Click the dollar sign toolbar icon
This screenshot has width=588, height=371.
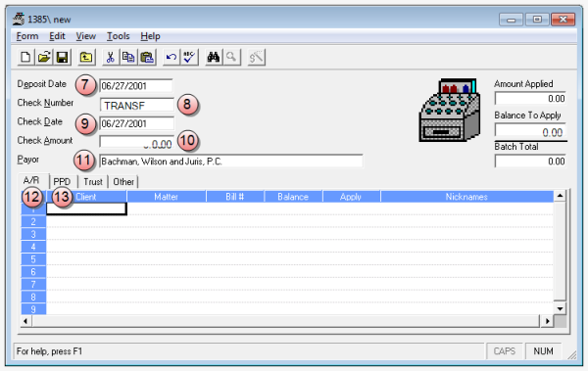tap(257, 58)
